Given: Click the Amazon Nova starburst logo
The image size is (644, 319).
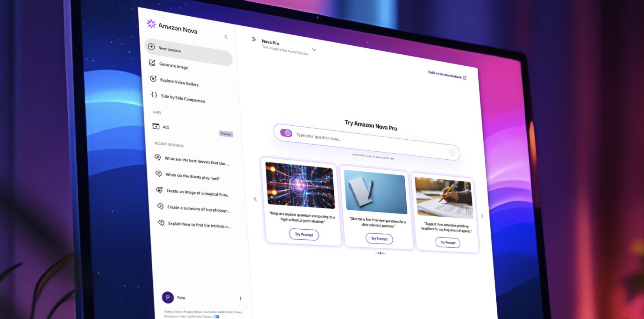Looking at the screenshot, I should 151,24.
